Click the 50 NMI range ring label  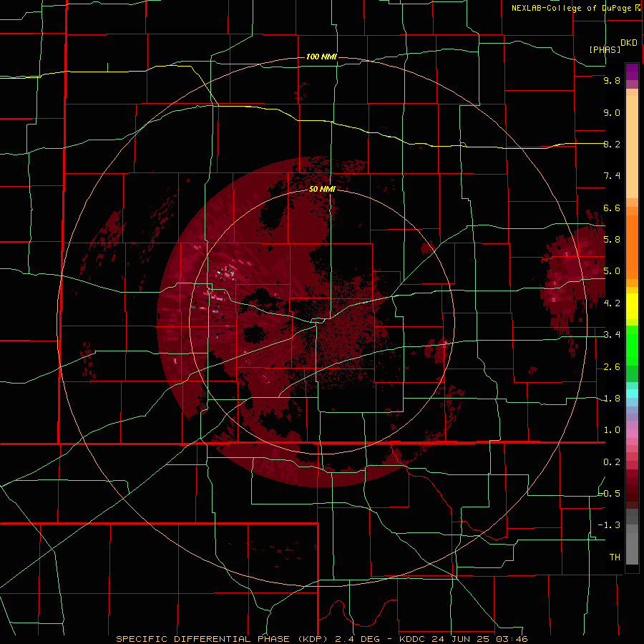click(322, 189)
